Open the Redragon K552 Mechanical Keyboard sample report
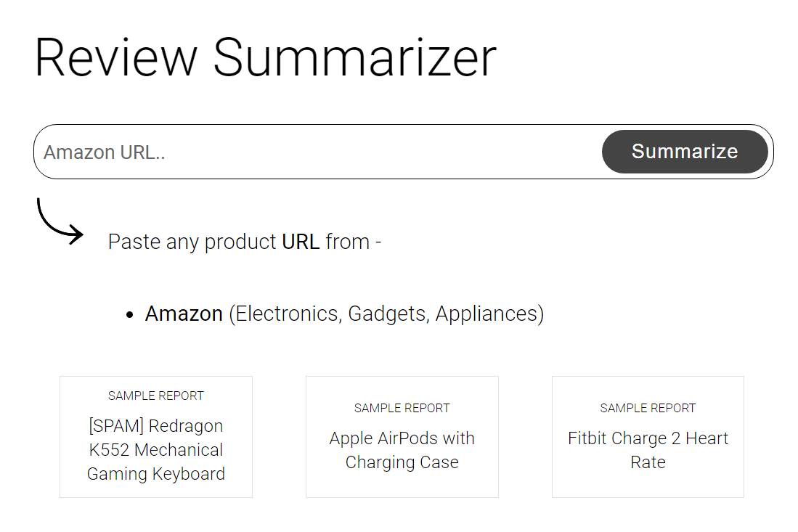Image resolution: width=798 pixels, height=532 pixels. pyautogui.click(x=155, y=450)
